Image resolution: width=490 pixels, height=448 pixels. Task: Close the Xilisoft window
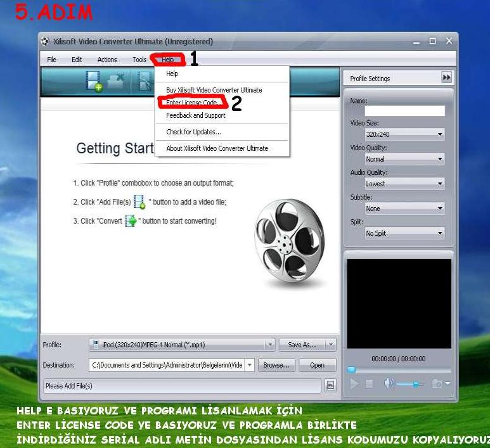449,41
